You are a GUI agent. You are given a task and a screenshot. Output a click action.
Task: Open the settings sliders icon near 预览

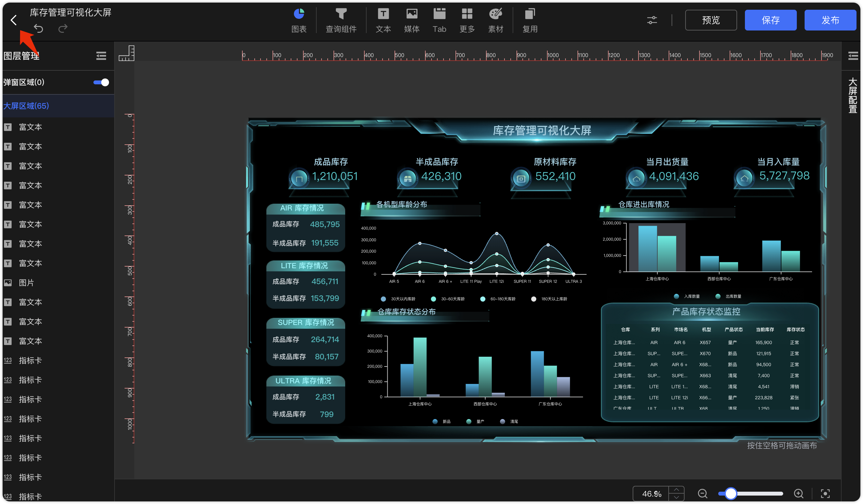[x=652, y=20]
